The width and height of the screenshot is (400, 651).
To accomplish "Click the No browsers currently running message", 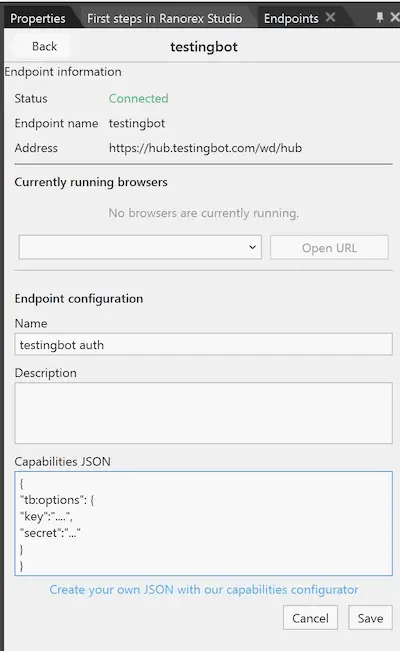I will (x=204, y=213).
